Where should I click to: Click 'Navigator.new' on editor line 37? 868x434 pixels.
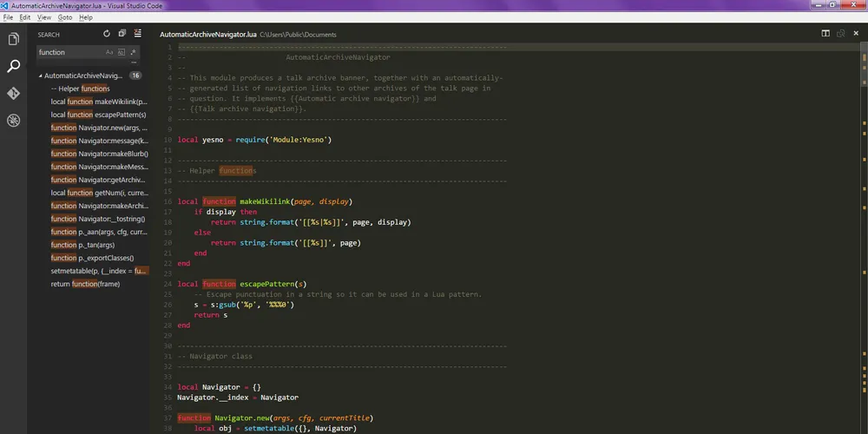pos(242,418)
